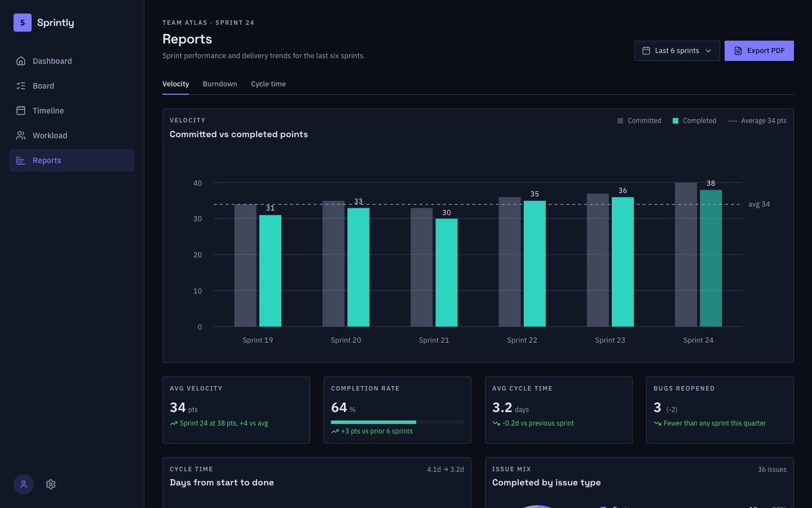Open settings via the gear icon
Screen dimensions: 812x508
(51, 484)
